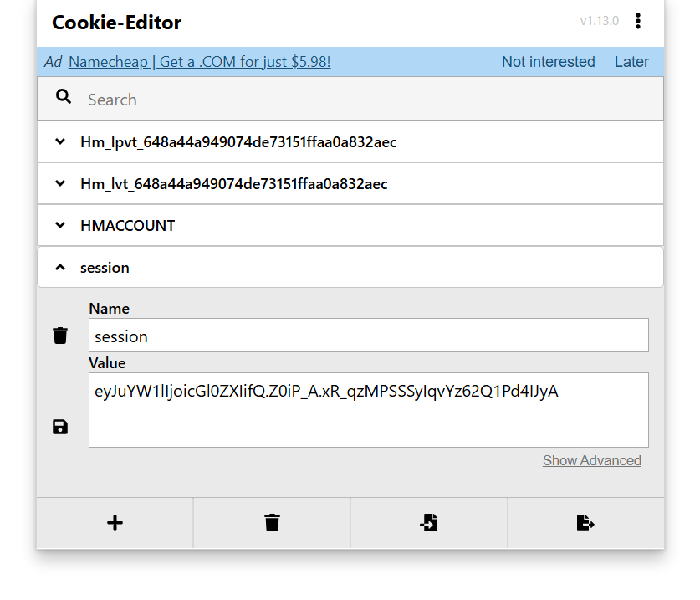Expand the HMACCOUNT cookie chevron
The height and width of the screenshot is (600, 700).
pos(60,226)
